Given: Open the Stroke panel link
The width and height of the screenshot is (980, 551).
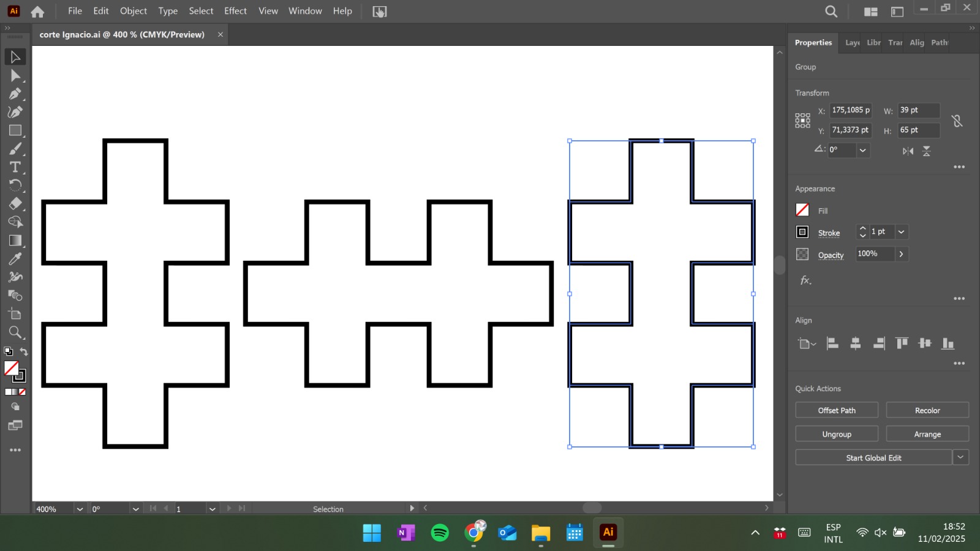Looking at the screenshot, I should click(x=829, y=233).
